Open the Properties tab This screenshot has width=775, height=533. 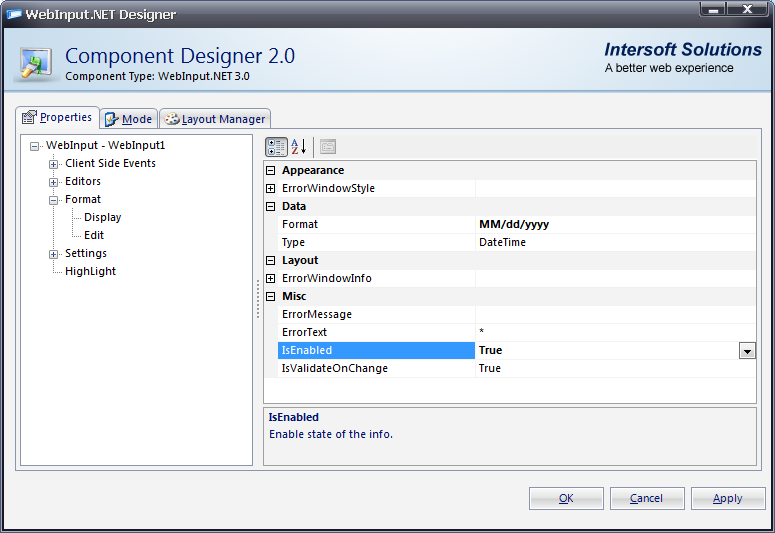[x=58, y=118]
